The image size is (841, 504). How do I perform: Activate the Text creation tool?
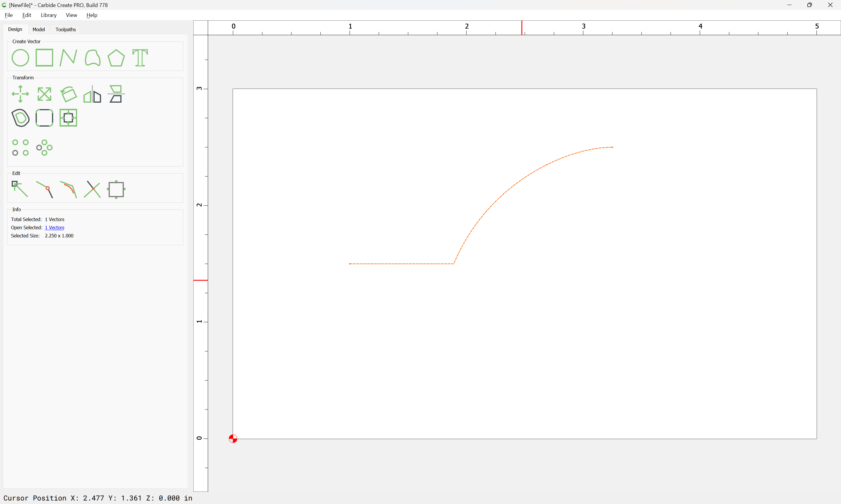tap(140, 58)
